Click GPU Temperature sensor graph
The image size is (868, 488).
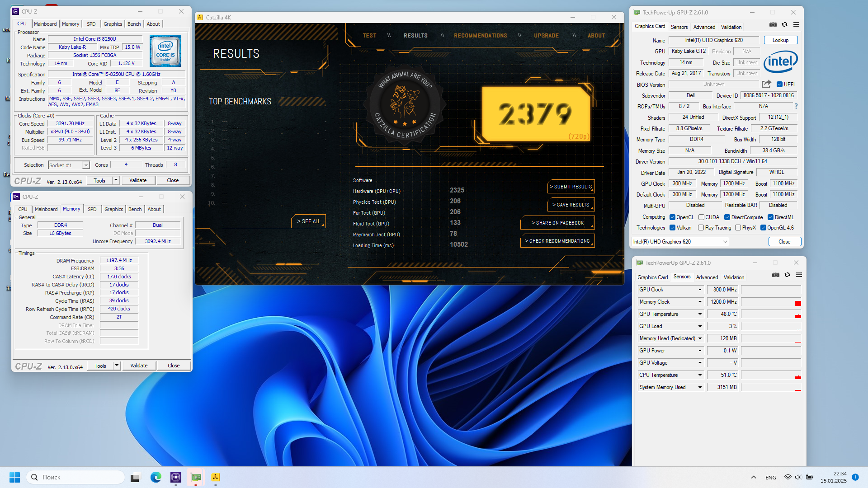pos(771,314)
